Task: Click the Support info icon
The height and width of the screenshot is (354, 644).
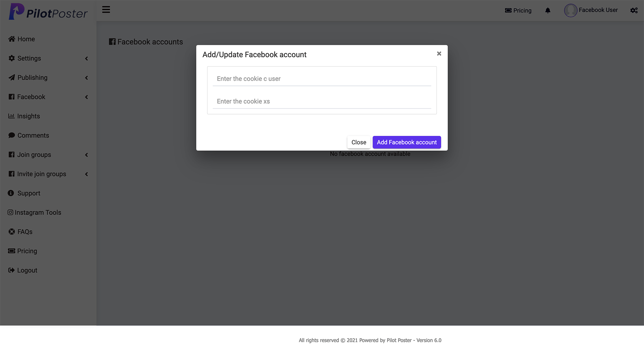Action: click(x=11, y=193)
